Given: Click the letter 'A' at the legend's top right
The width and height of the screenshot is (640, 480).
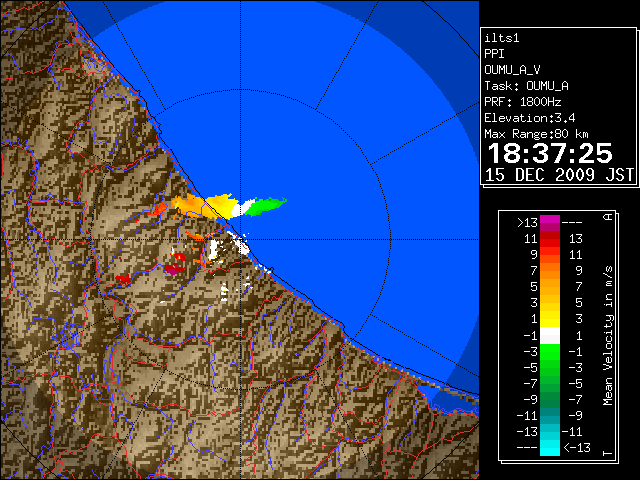Looking at the screenshot, I should pos(608,216).
